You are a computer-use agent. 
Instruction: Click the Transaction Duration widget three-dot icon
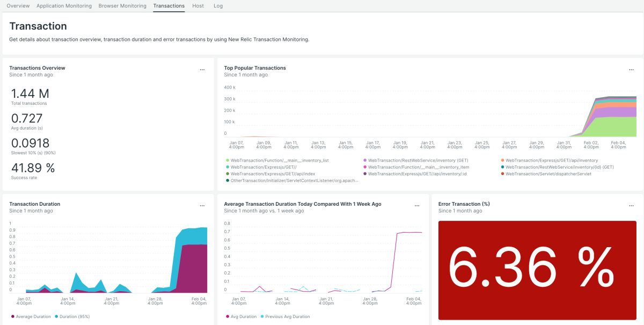[x=202, y=206]
